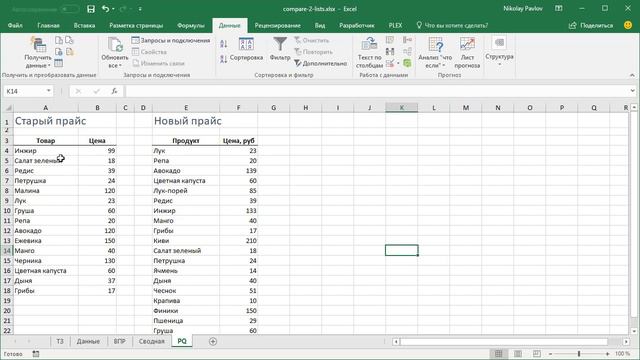Open the Получить данные dropdown button
Screen dimensions: 640x360
[38, 52]
